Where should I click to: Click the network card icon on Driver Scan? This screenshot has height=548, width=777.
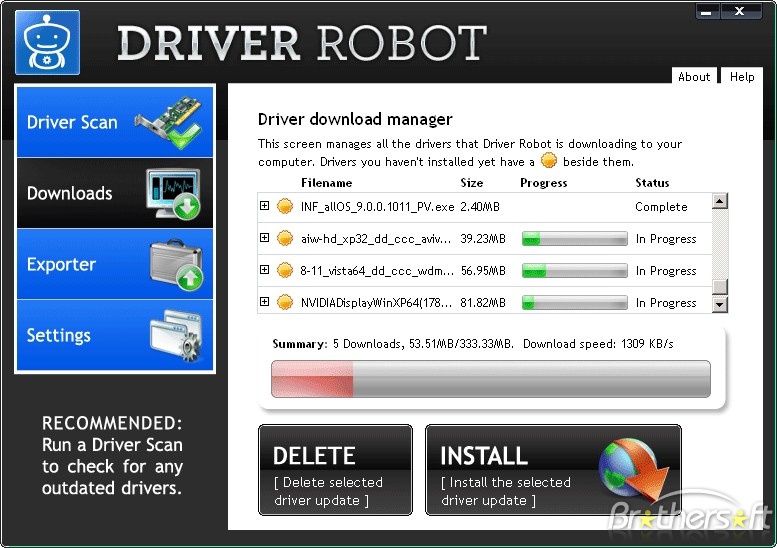(x=169, y=122)
